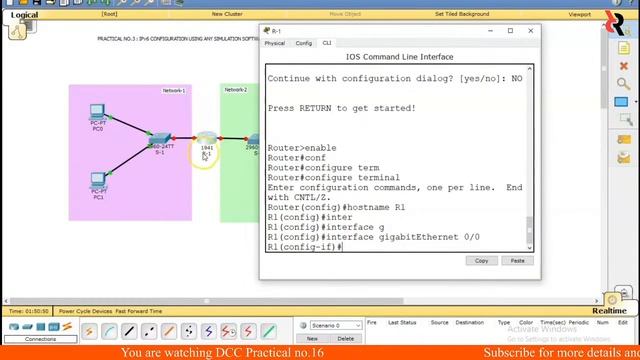Open the Routers device category

coord(14,327)
